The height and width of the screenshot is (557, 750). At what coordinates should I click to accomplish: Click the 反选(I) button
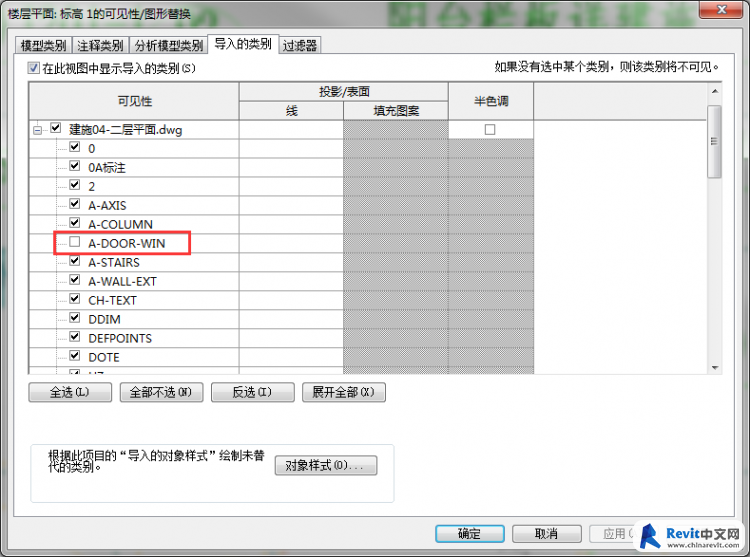[x=253, y=393]
